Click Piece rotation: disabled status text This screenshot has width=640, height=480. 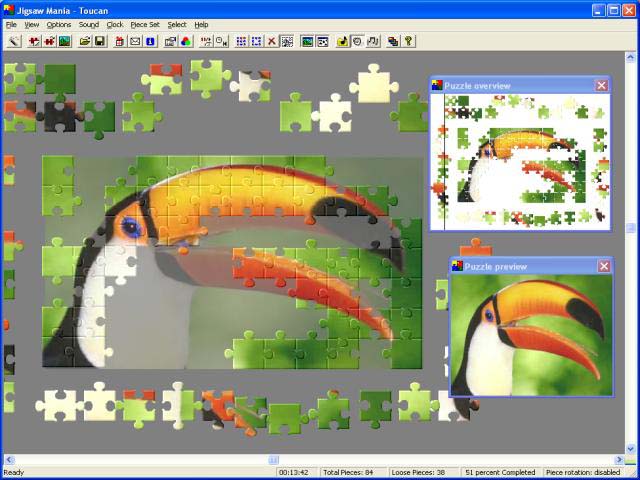(x=583, y=472)
